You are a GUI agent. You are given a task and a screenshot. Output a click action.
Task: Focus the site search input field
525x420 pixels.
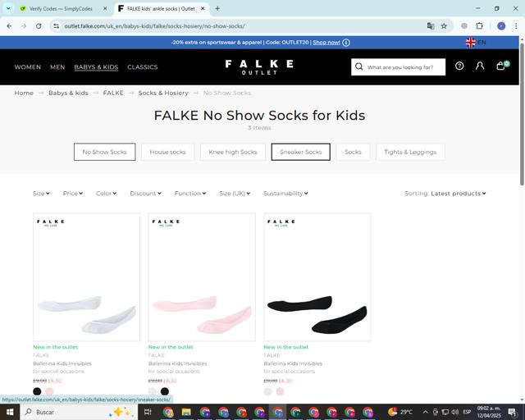[x=400, y=67]
